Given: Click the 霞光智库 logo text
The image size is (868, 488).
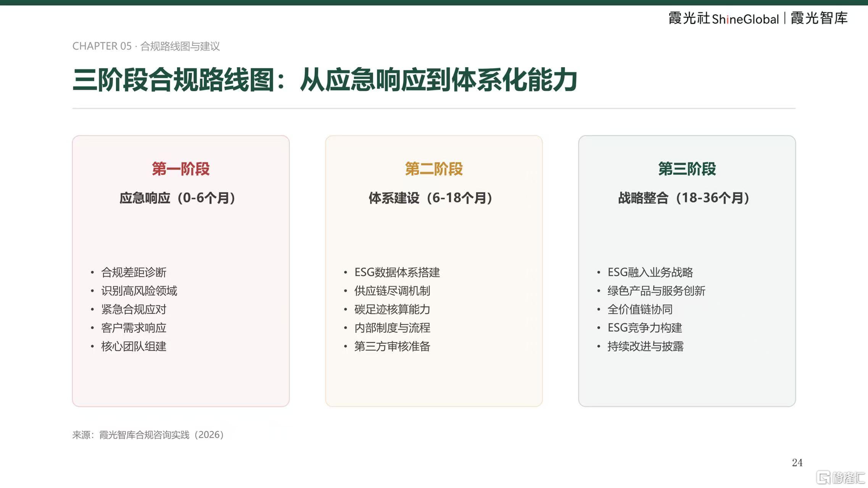Looking at the screenshot, I should [x=819, y=18].
